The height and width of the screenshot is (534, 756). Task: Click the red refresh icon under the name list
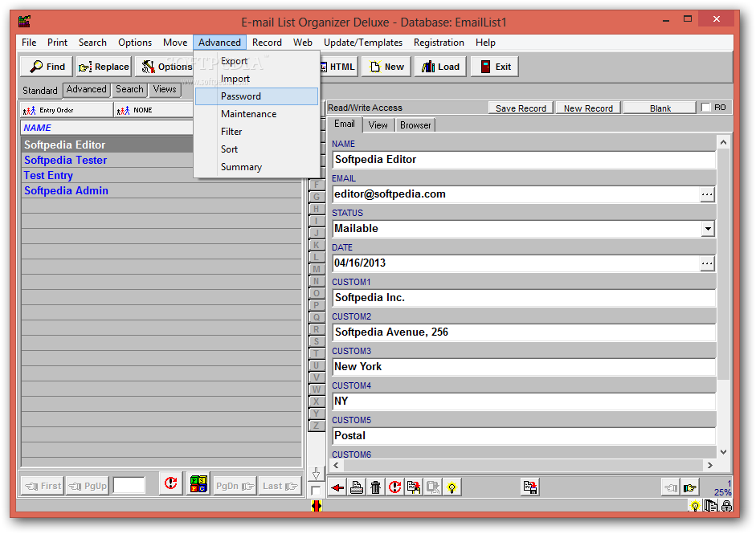tap(170, 483)
